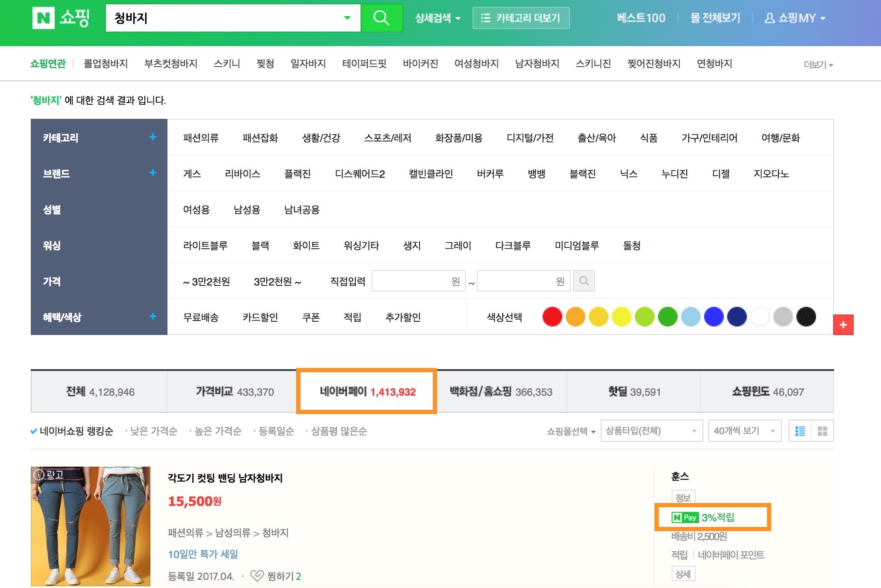
Task: Pick the white color swatch
Action: click(x=760, y=317)
